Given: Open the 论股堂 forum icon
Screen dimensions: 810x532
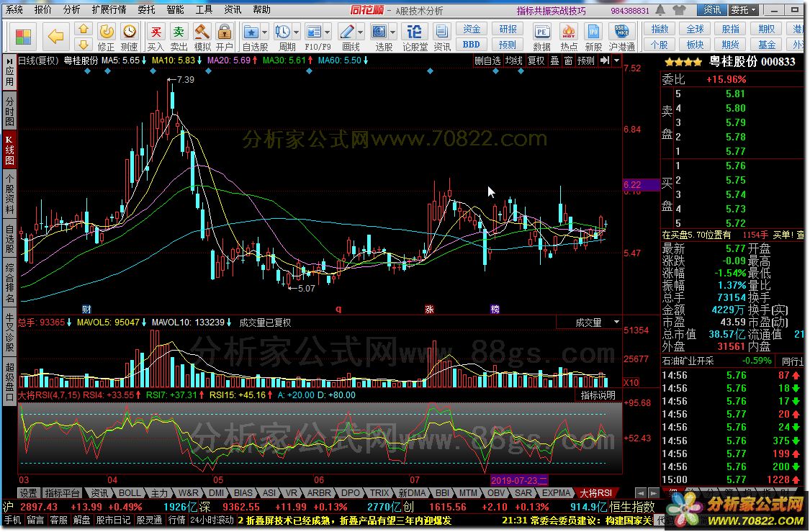Looking at the screenshot, I should pos(414,37).
